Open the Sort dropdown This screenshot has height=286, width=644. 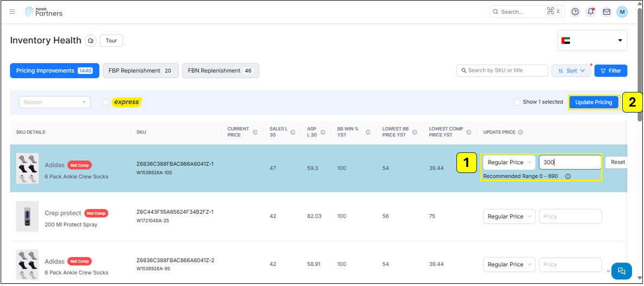[571, 71]
